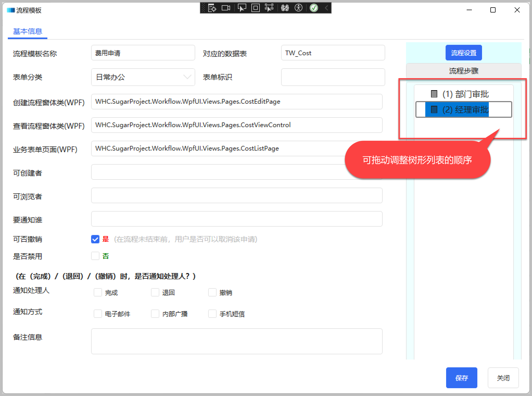Close the 流程模板 window
Viewport: 532px width, 396px height.
[517, 10]
